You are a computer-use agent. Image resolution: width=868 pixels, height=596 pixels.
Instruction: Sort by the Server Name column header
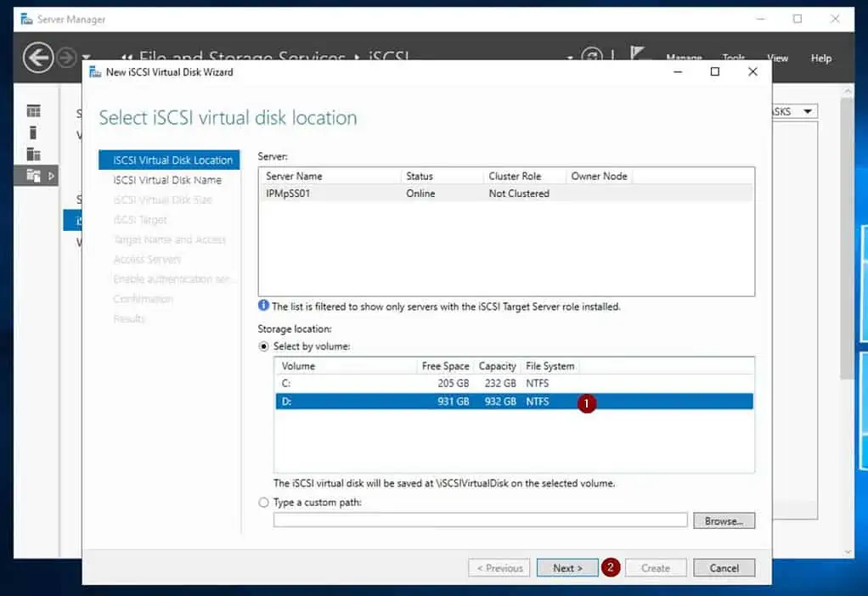(330, 176)
